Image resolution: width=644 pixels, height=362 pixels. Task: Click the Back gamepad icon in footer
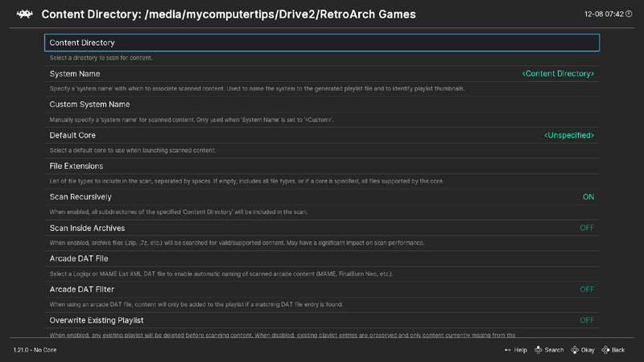coord(605,350)
